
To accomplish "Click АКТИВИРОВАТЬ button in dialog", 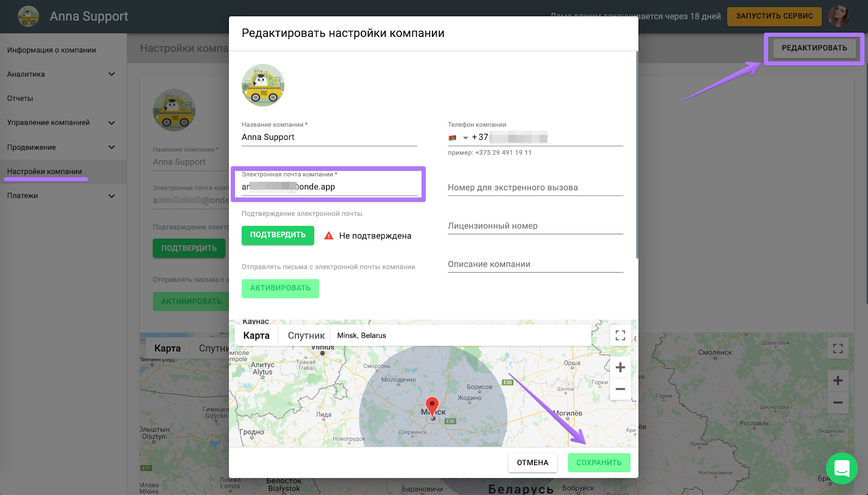I will click(x=280, y=288).
